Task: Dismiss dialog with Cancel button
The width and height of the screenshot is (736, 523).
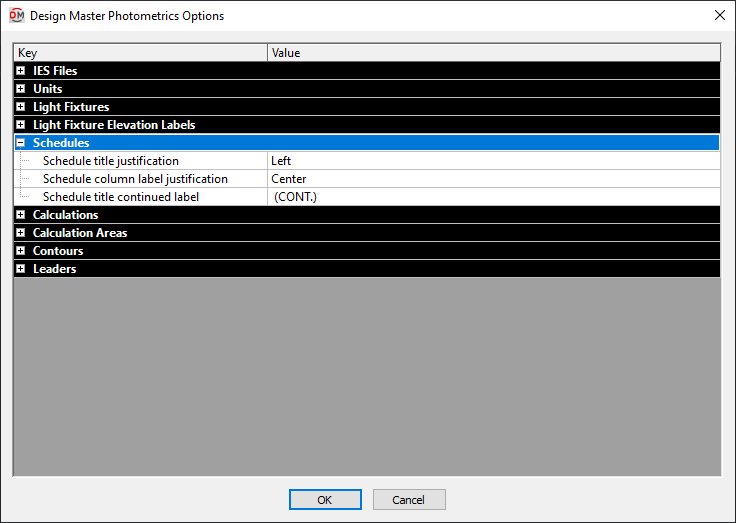Action: (409, 500)
